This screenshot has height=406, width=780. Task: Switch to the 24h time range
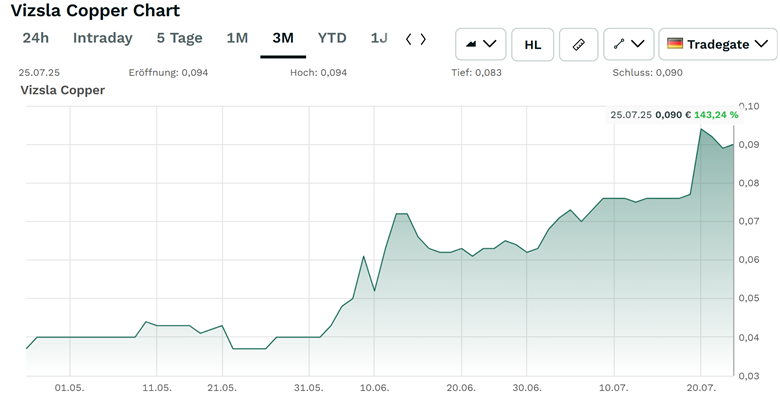[35, 38]
